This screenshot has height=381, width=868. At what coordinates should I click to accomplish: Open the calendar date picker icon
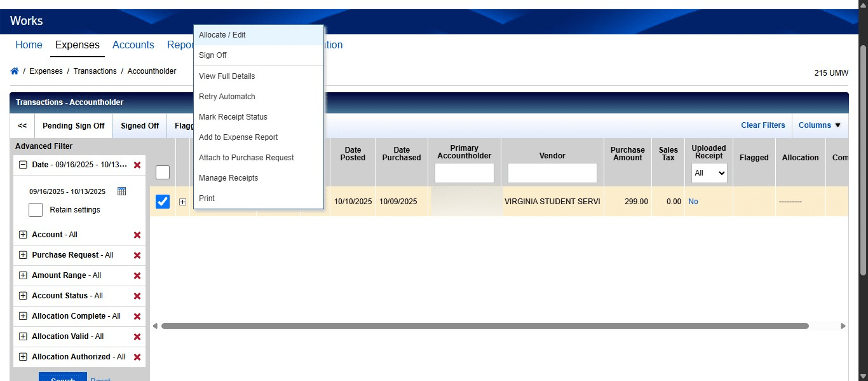pos(121,191)
